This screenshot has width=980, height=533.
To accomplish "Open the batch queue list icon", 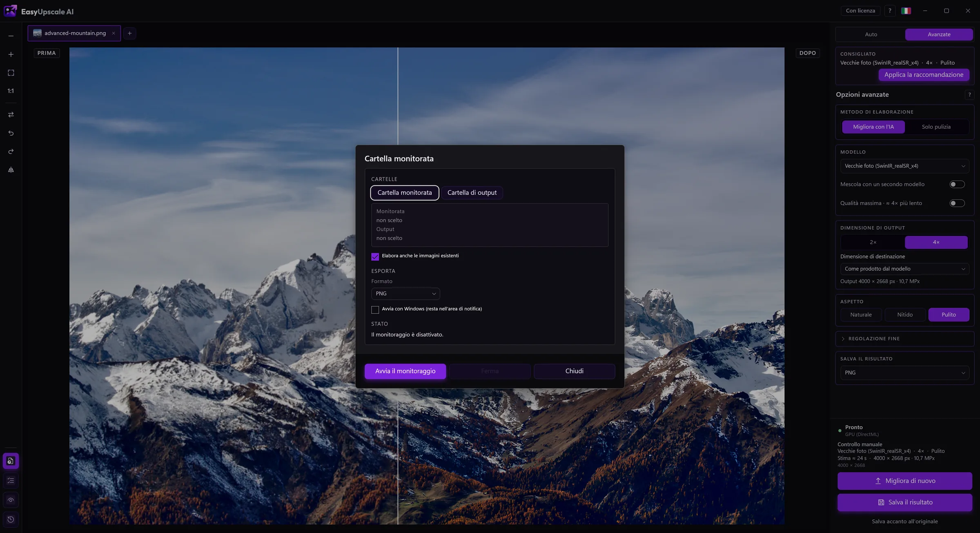I will coord(11,481).
